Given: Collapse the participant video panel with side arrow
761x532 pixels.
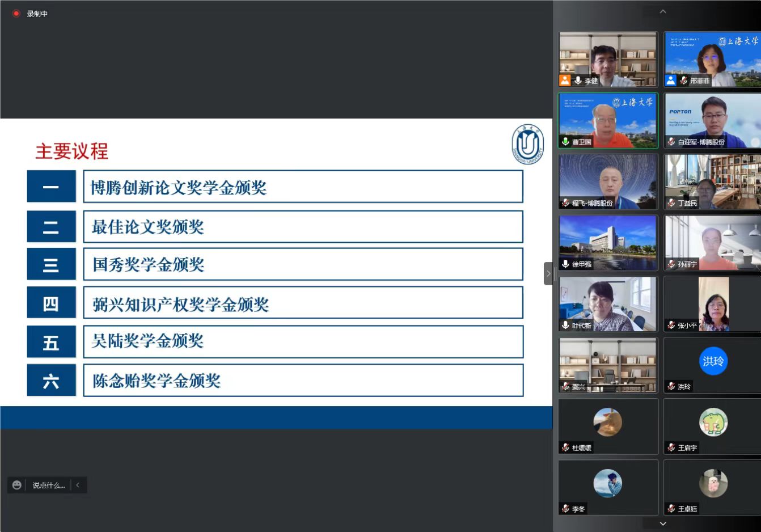Looking at the screenshot, I should click(x=548, y=273).
